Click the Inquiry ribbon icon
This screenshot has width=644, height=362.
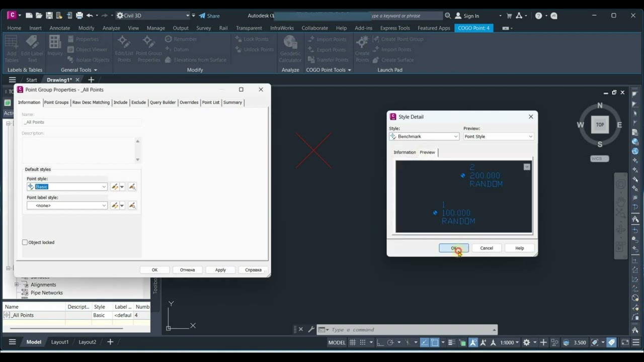point(55,46)
